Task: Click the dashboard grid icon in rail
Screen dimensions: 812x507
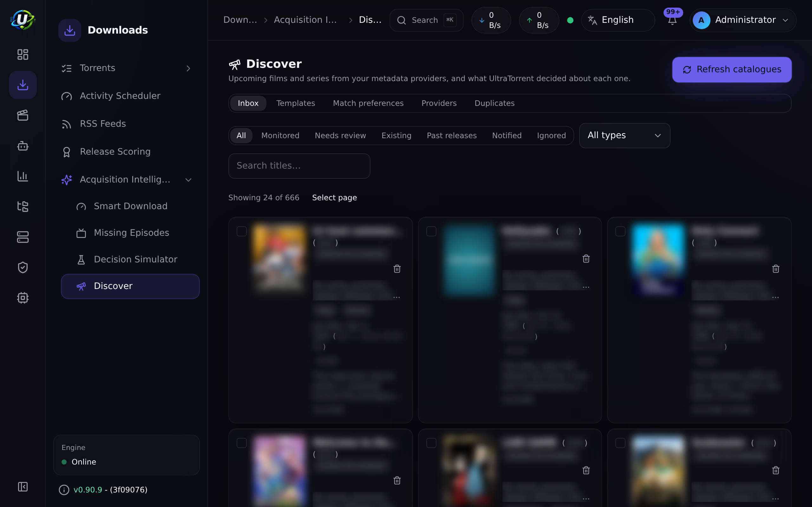Action: pos(23,54)
